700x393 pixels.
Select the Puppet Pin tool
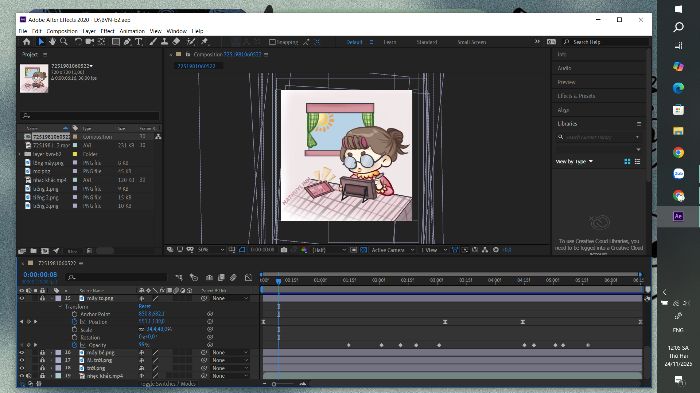pos(204,42)
